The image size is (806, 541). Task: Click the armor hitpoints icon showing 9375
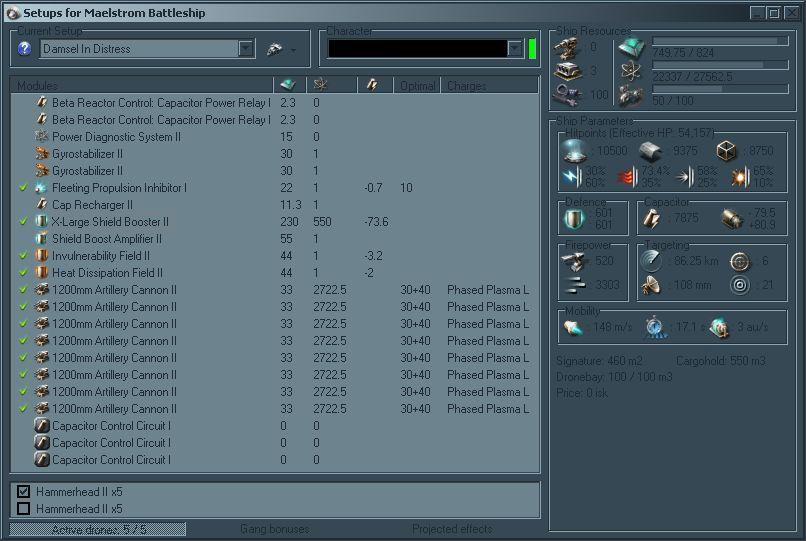tap(650, 151)
